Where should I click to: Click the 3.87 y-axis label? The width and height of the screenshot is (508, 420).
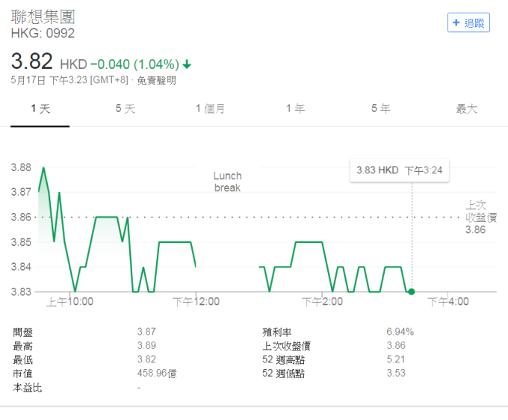coord(21,192)
